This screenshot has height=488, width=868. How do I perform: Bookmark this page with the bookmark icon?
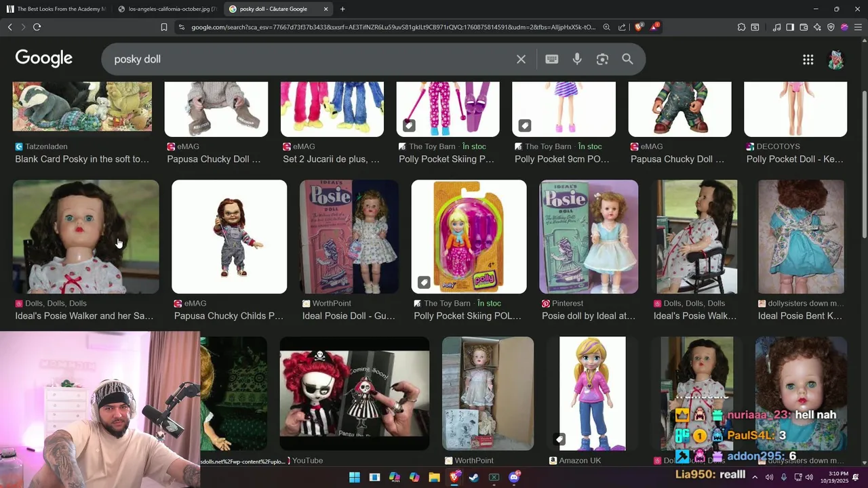(163, 27)
